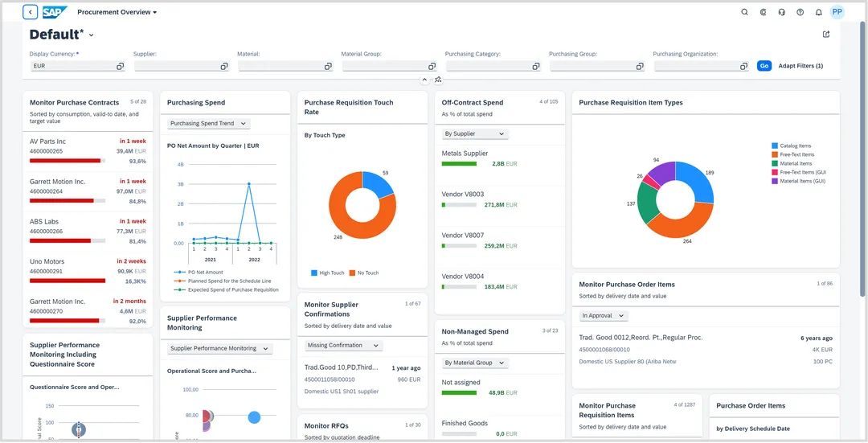Collapse the filter bar header
Viewport: 868px width, 443px height.
tap(424, 80)
